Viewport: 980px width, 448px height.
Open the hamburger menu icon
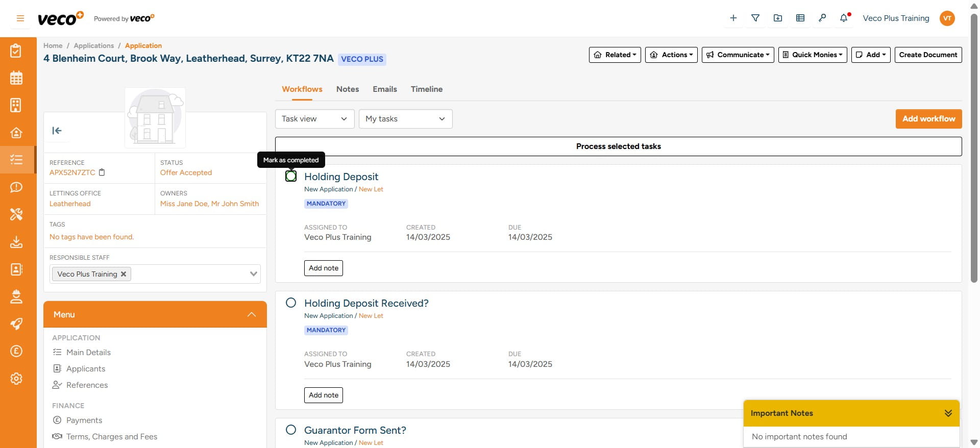pos(20,18)
